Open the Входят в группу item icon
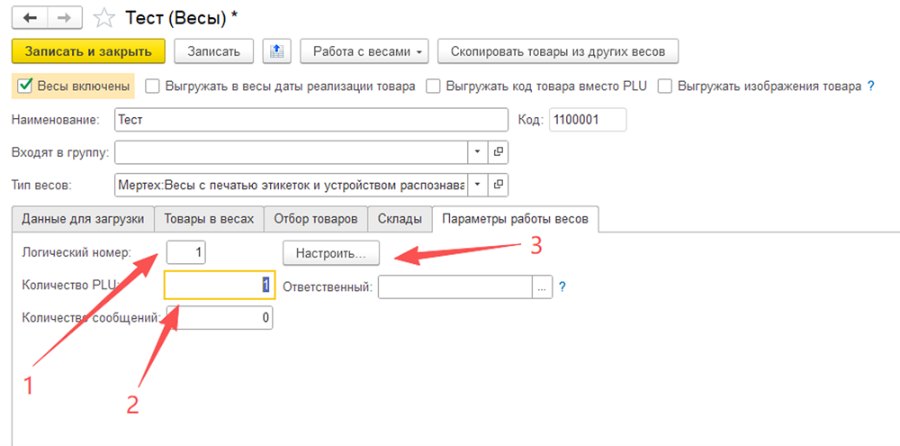This screenshot has width=900, height=446. pyautogui.click(x=498, y=152)
